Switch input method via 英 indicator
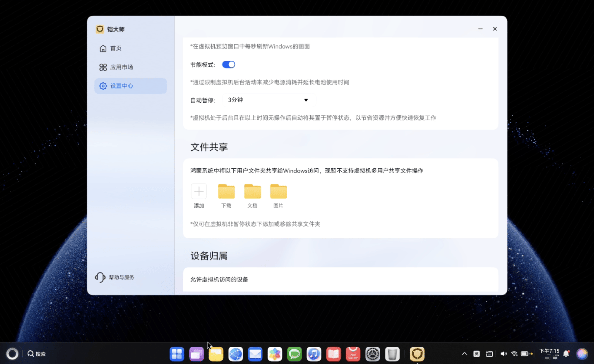 [x=476, y=354]
